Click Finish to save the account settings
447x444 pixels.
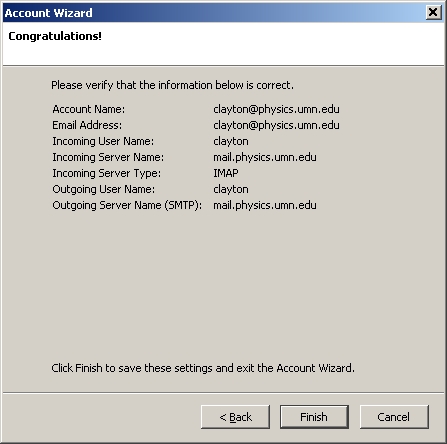(314, 417)
